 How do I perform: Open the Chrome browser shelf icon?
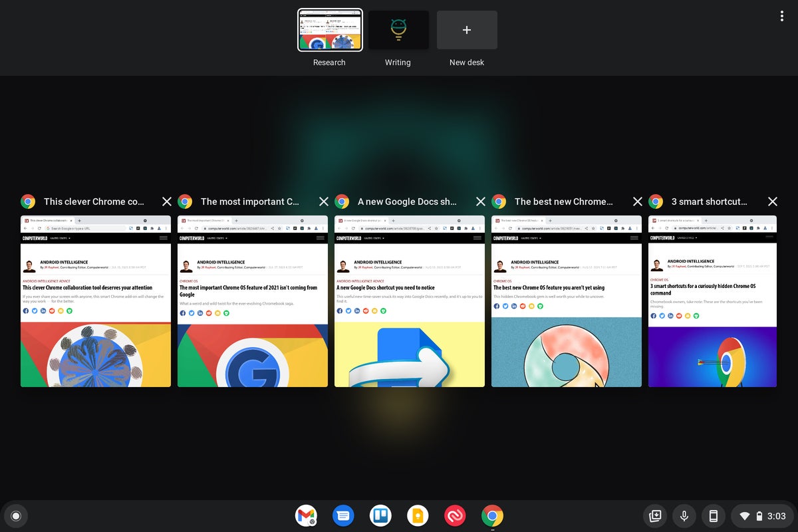(x=492, y=515)
